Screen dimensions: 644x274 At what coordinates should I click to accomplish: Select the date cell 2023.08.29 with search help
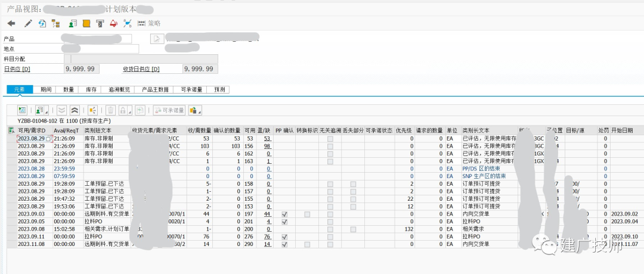35,139
